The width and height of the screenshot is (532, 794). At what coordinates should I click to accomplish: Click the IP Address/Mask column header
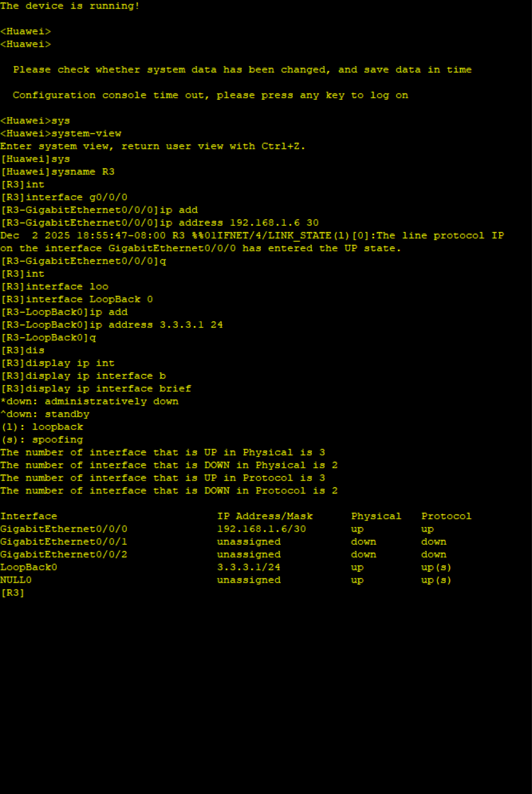point(265,516)
